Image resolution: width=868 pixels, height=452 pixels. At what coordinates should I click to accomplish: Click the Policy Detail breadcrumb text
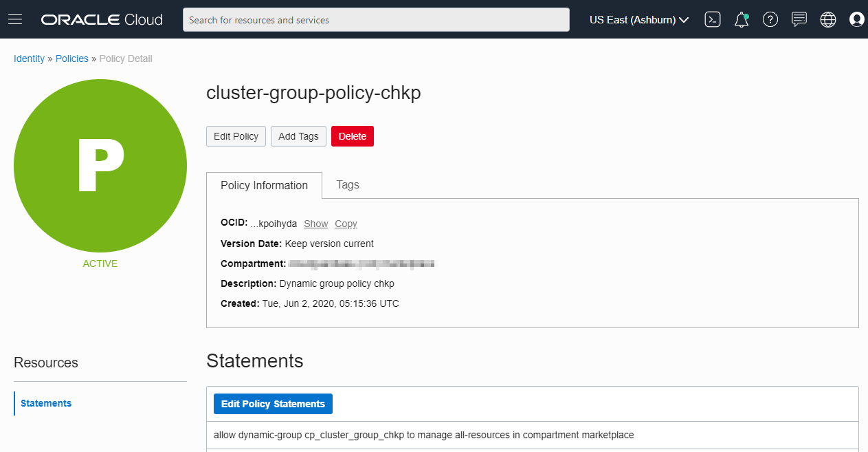click(126, 58)
